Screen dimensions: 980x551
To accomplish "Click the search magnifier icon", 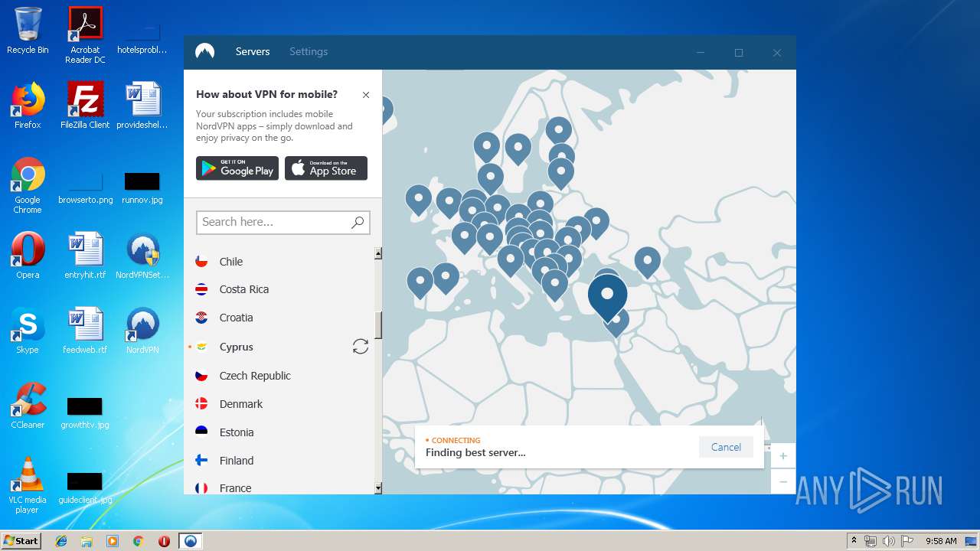I will (358, 222).
